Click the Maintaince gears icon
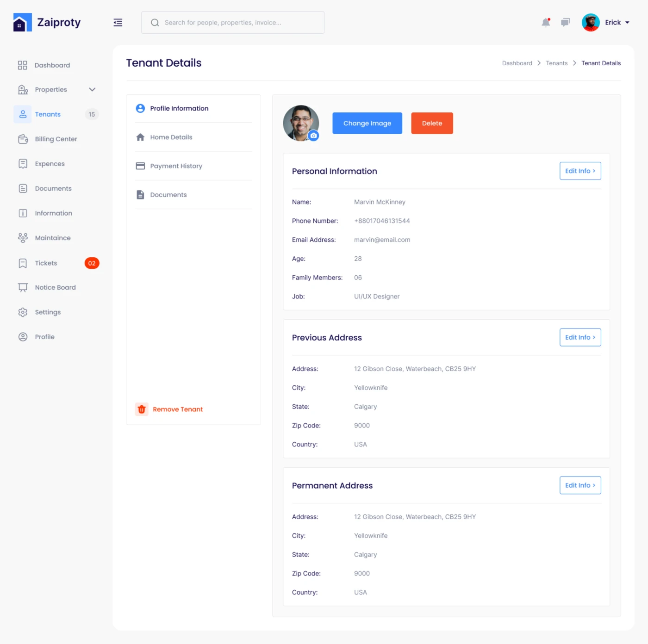The width and height of the screenshot is (648, 644). coord(23,238)
